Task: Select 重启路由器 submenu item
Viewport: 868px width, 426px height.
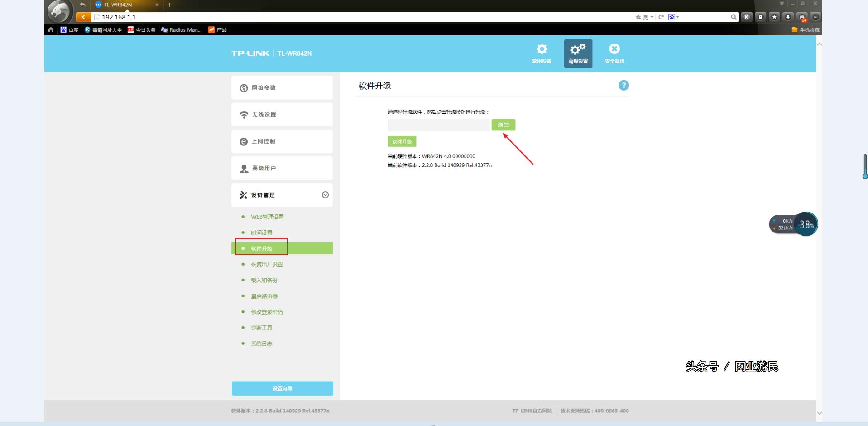Action: [264, 296]
